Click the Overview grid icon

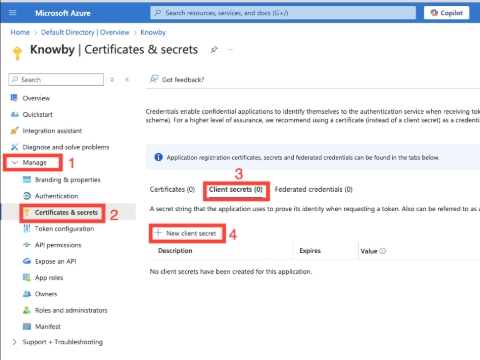[14, 98]
